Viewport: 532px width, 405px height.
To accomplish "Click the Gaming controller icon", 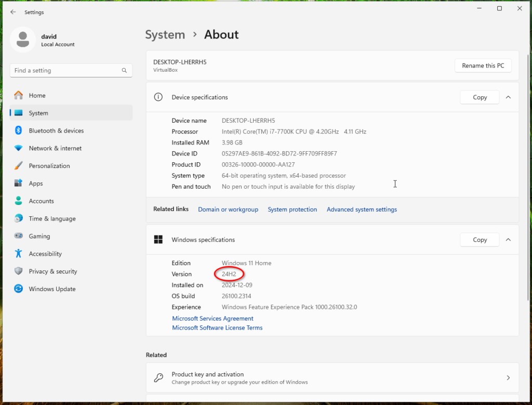I will [x=18, y=236].
